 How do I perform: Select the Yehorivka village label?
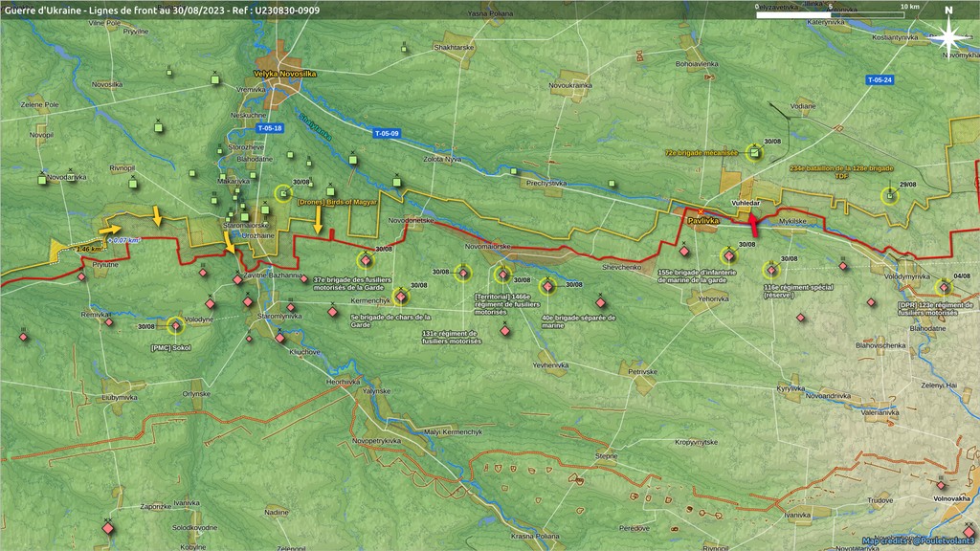coord(713,298)
